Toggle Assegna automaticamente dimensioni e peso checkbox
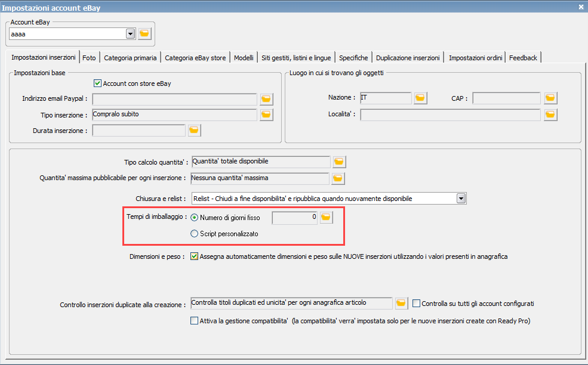 (x=194, y=256)
